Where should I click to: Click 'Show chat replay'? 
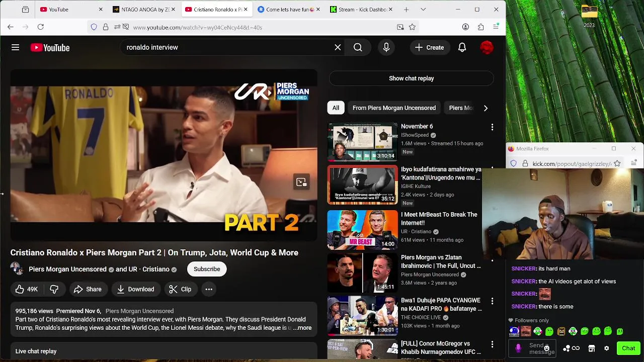click(x=411, y=78)
